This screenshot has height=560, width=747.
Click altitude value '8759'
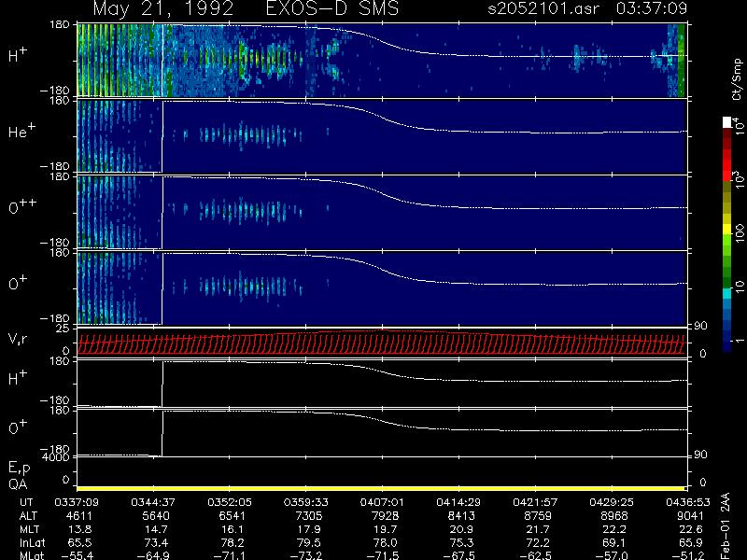(538, 516)
